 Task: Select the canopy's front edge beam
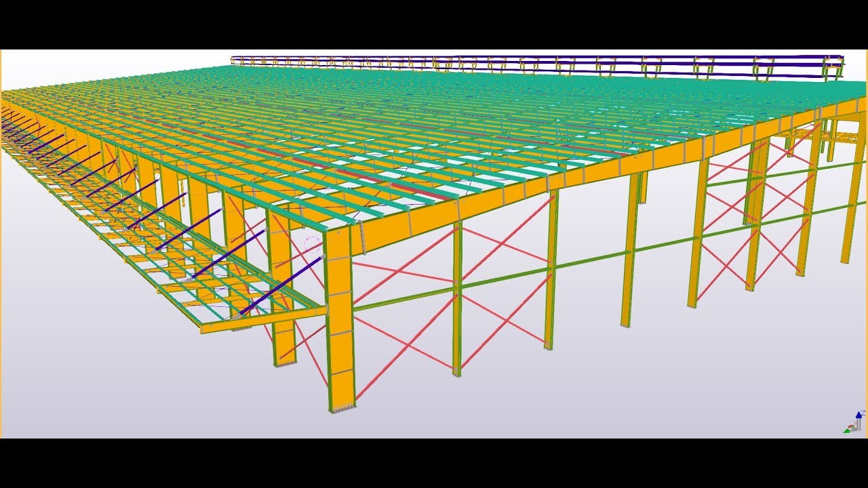coord(264,319)
